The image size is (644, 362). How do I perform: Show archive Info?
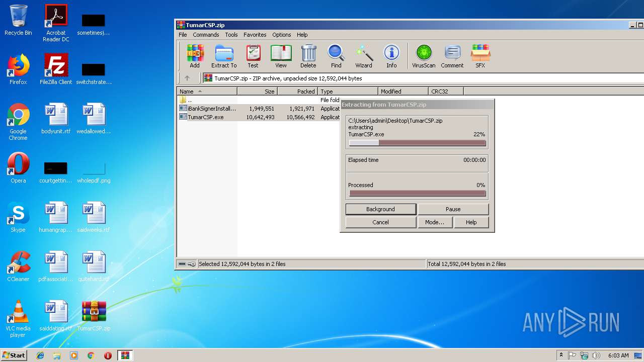(391, 56)
